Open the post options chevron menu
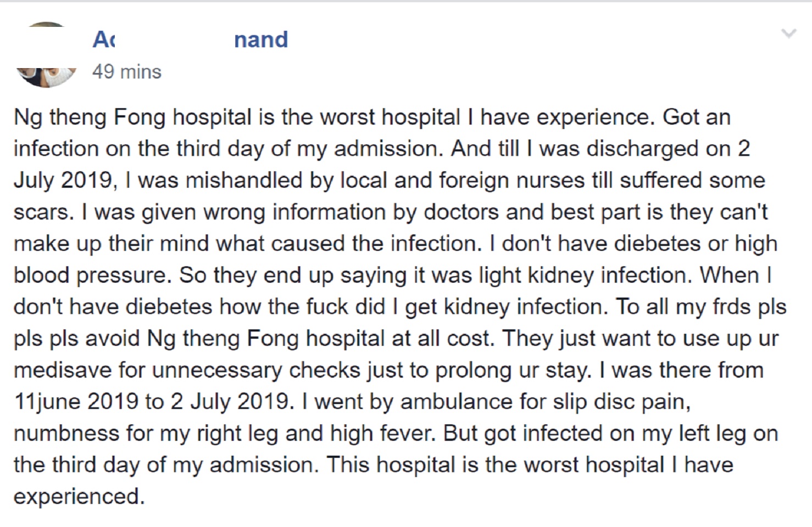Image resolution: width=812 pixels, height=527 pixels. [x=789, y=33]
